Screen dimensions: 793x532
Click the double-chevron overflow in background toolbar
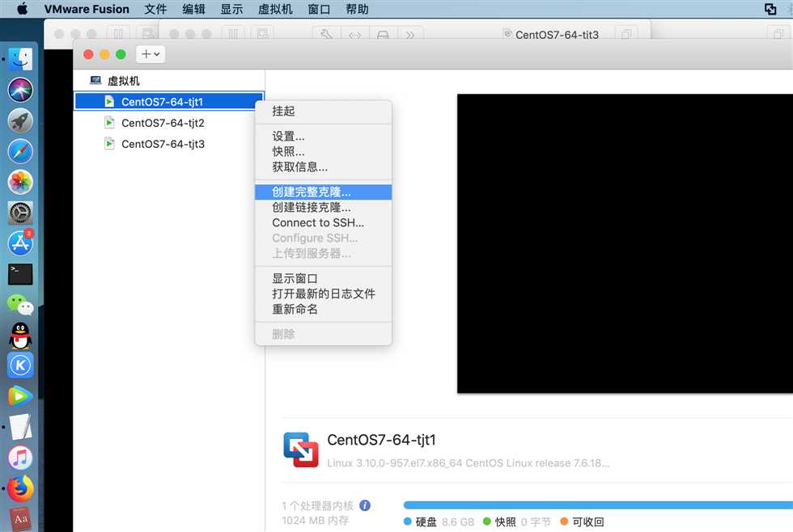click(410, 34)
